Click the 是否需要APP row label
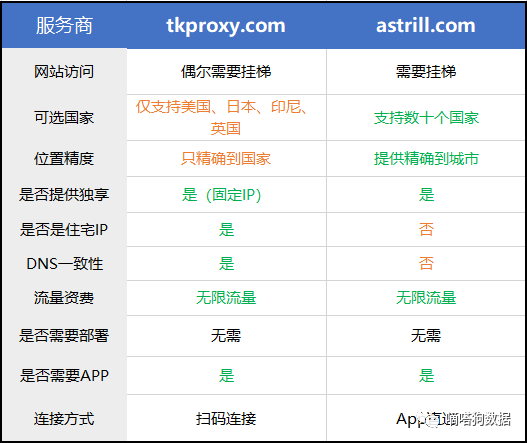The image size is (527, 443). click(64, 376)
